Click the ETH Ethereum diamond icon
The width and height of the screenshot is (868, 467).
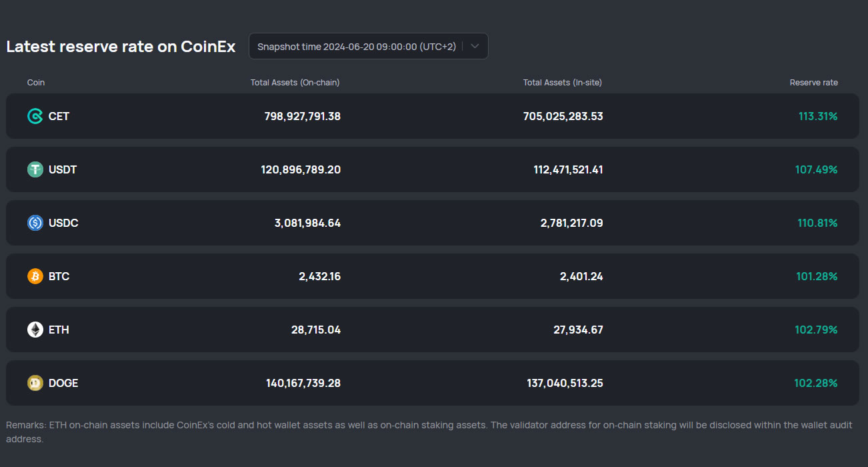tap(35, 330)
